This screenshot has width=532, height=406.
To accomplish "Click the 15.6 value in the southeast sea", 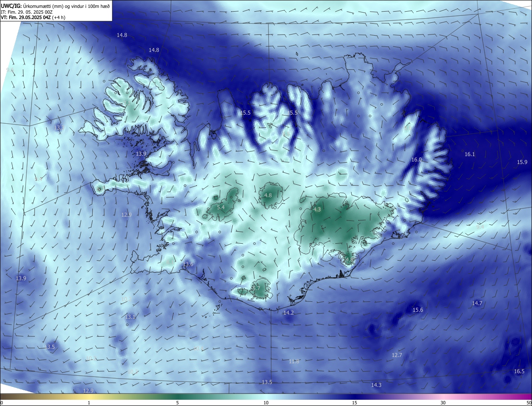I will coord(418,310).
